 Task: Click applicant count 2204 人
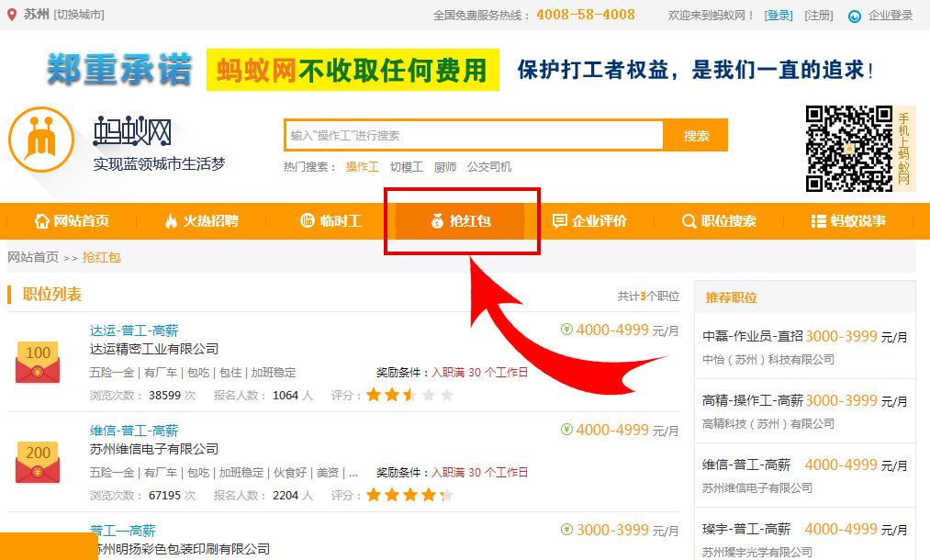click(x=293, y=496)
